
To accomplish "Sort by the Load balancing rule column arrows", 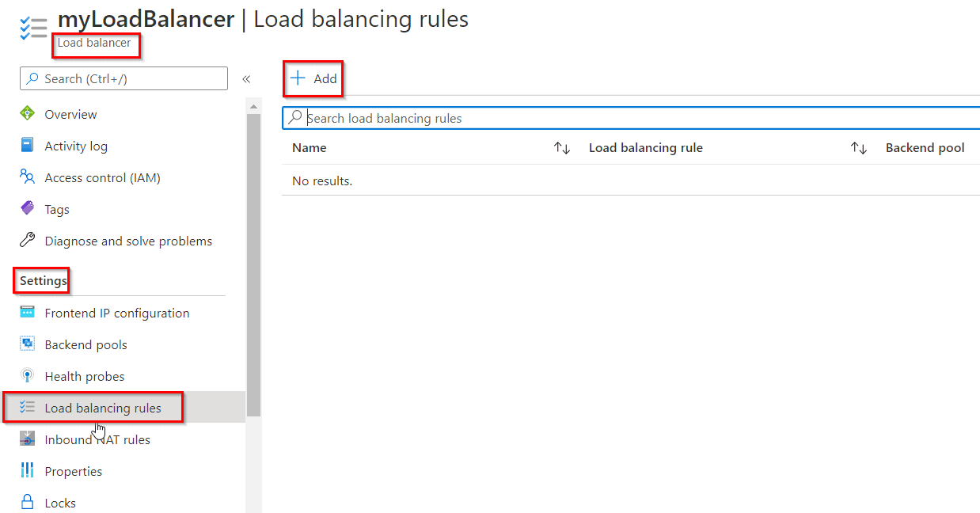I will (x=858, y=147).
